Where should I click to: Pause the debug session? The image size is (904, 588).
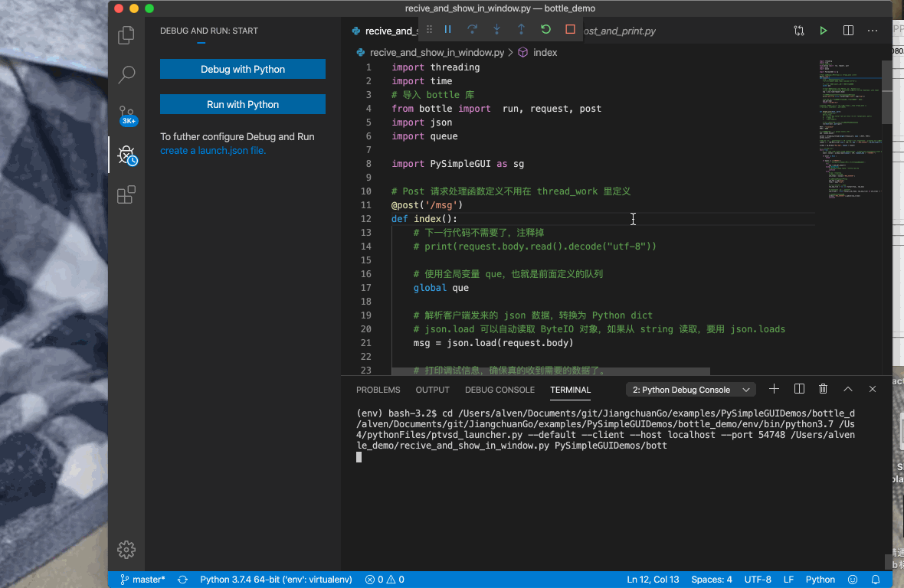pos(448,29)
